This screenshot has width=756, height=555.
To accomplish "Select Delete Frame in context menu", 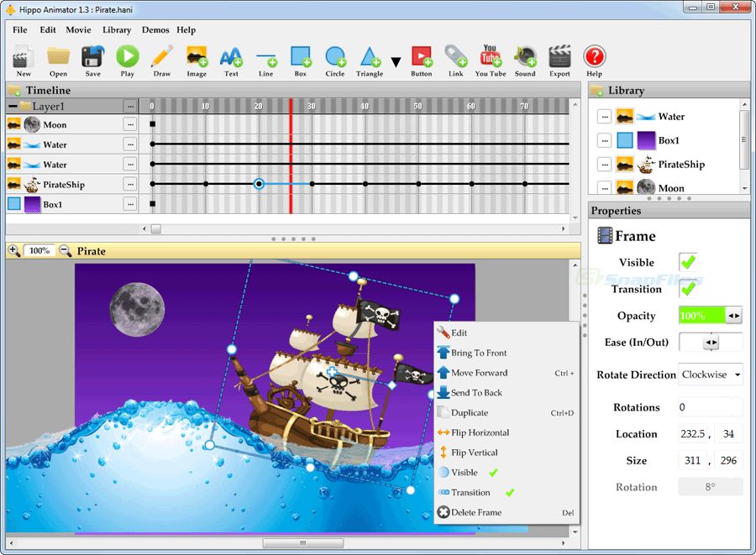I will click(475, 512).
